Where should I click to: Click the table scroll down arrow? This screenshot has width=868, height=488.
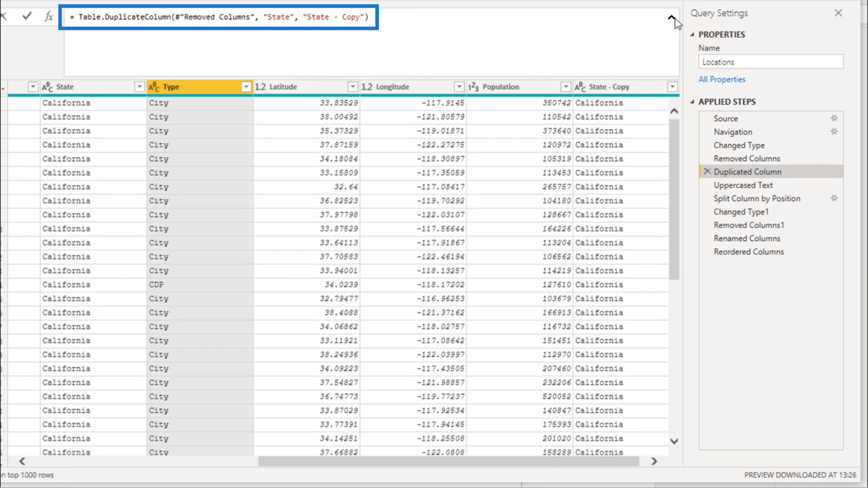pyautogui.click(x=674, y=441)
